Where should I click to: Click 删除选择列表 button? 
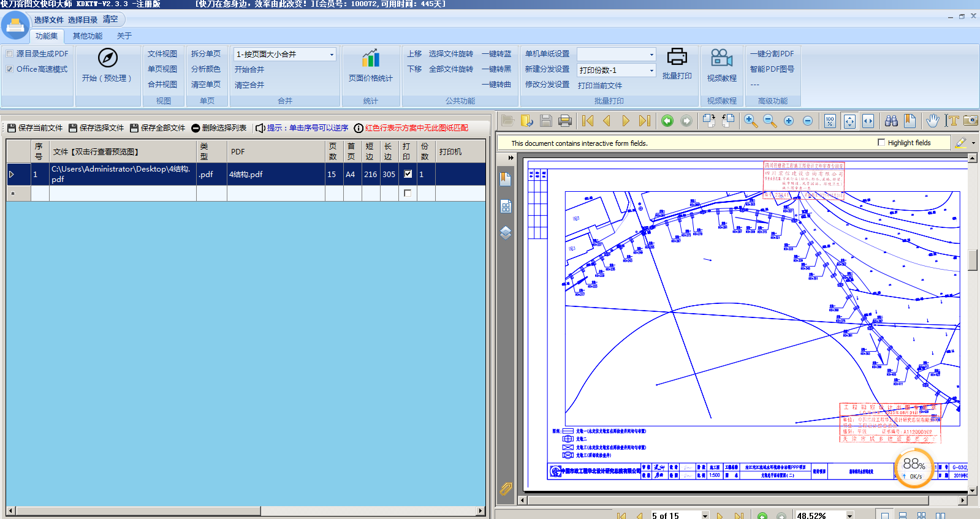point(219,128)
